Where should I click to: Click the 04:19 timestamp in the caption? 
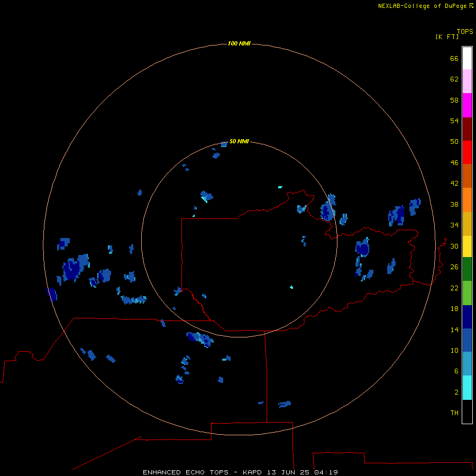tap(326, 472)
